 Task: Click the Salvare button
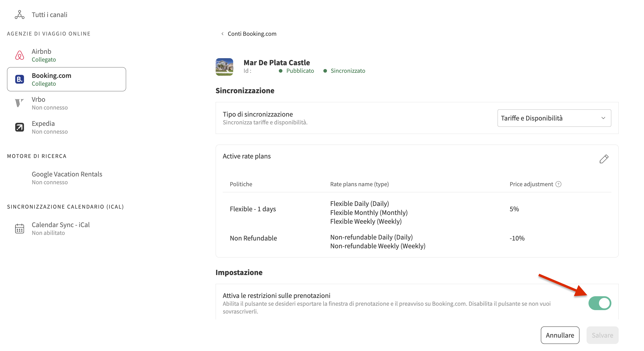pos(602,335)
